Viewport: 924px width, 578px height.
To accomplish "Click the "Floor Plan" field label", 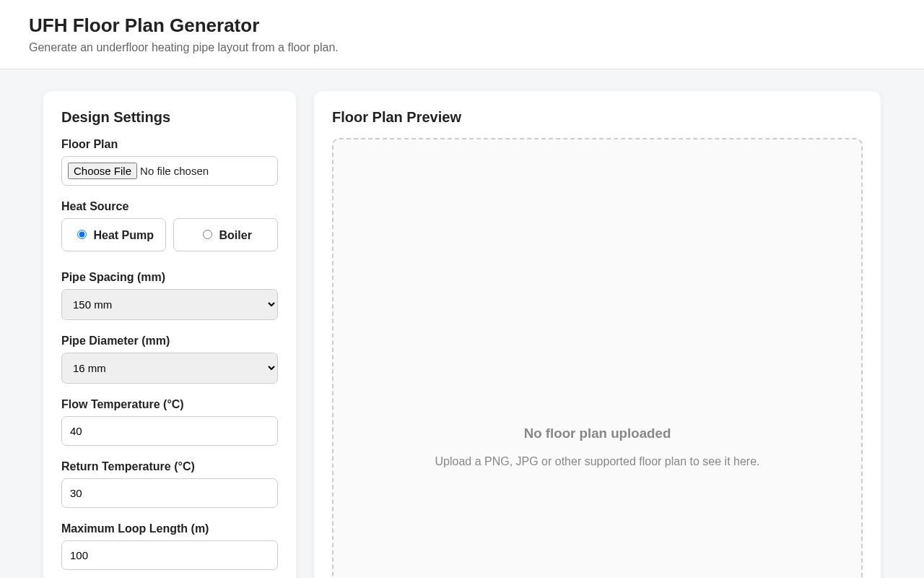I will [90, 144].
